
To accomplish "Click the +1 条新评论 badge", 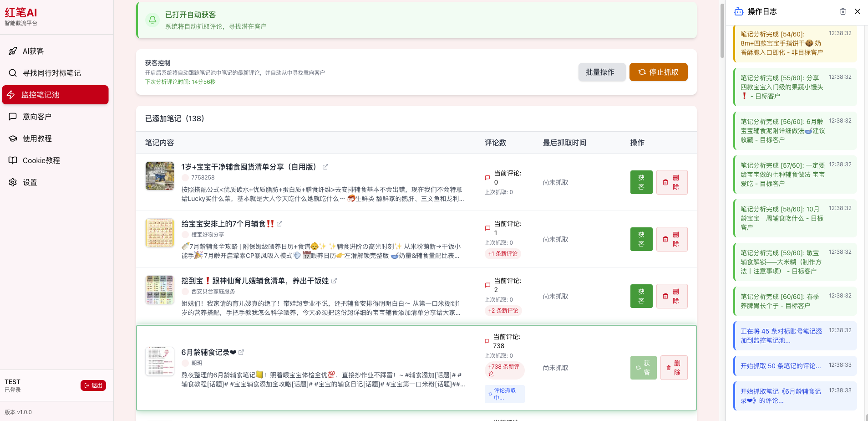I will point(503,254).
